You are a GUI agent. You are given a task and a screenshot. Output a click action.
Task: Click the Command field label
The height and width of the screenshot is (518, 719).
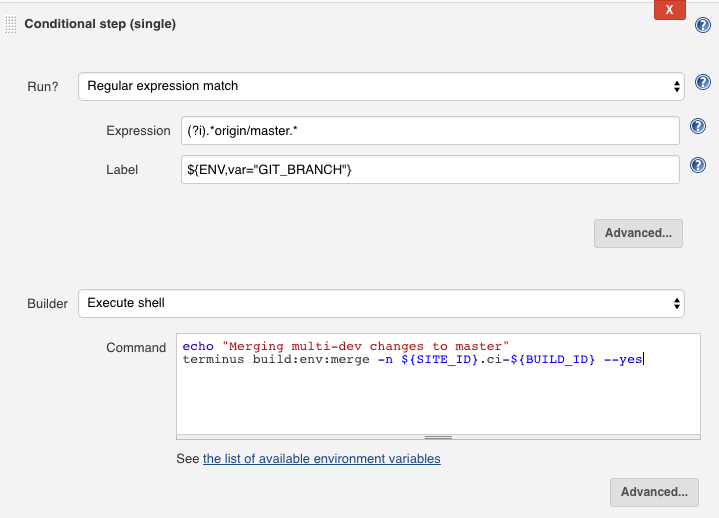136,348
